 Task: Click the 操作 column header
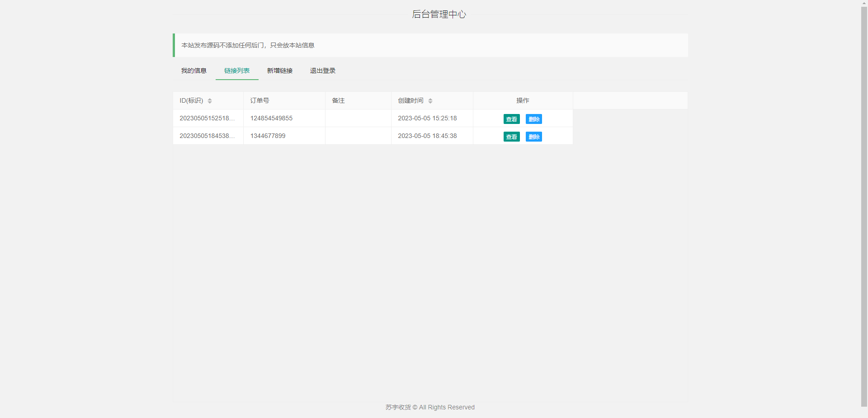pyautogui.click(x=523, y=100)
